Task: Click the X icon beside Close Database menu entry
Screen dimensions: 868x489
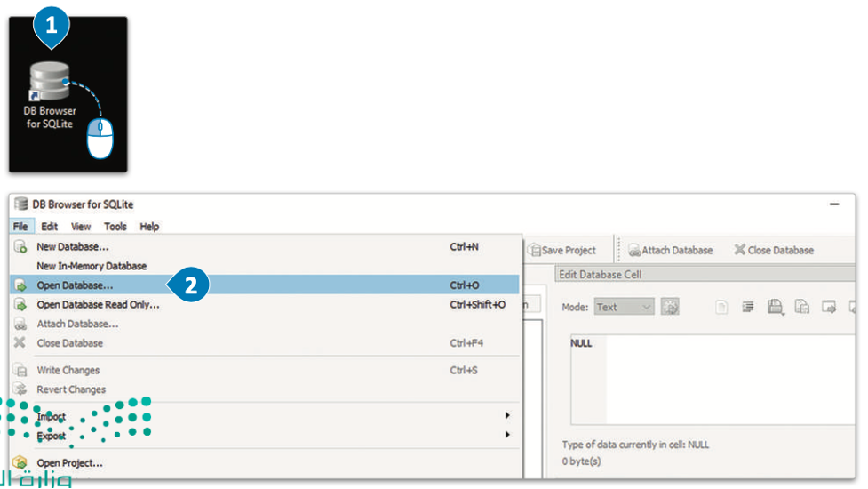Action: pyautogui.click(x=20, y=343)
